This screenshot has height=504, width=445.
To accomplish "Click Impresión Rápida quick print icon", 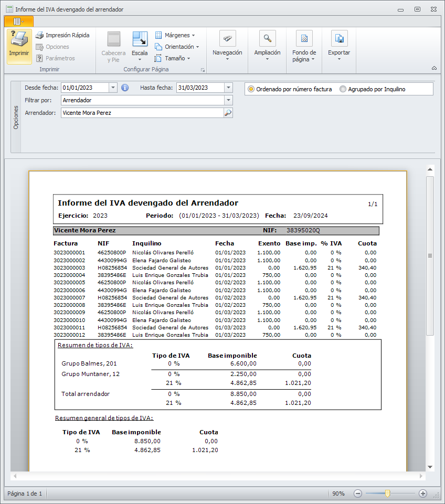I will [39, 35].
